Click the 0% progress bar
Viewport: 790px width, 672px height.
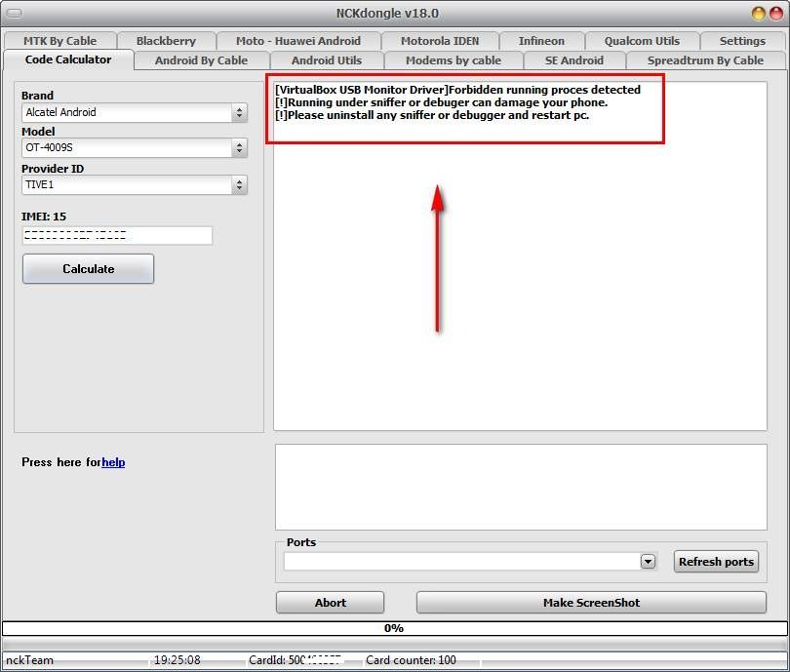point(394,628)
